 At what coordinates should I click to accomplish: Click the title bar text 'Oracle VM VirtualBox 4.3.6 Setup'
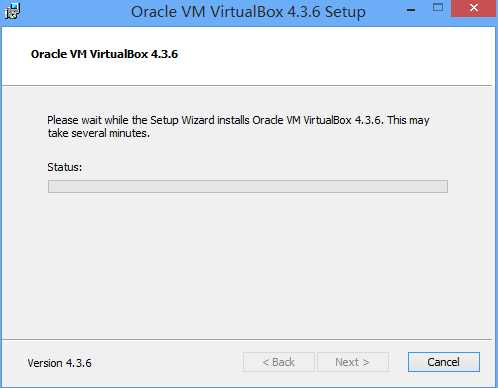248,12
